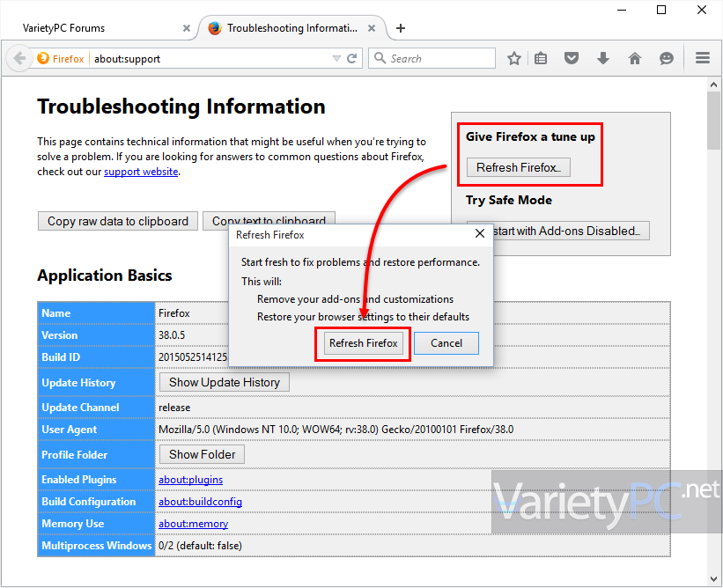Click the vertical scrollbar thumb

(x=714, y=121)
